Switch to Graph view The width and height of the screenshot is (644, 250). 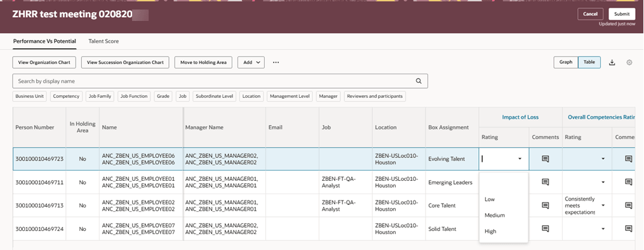565,62
